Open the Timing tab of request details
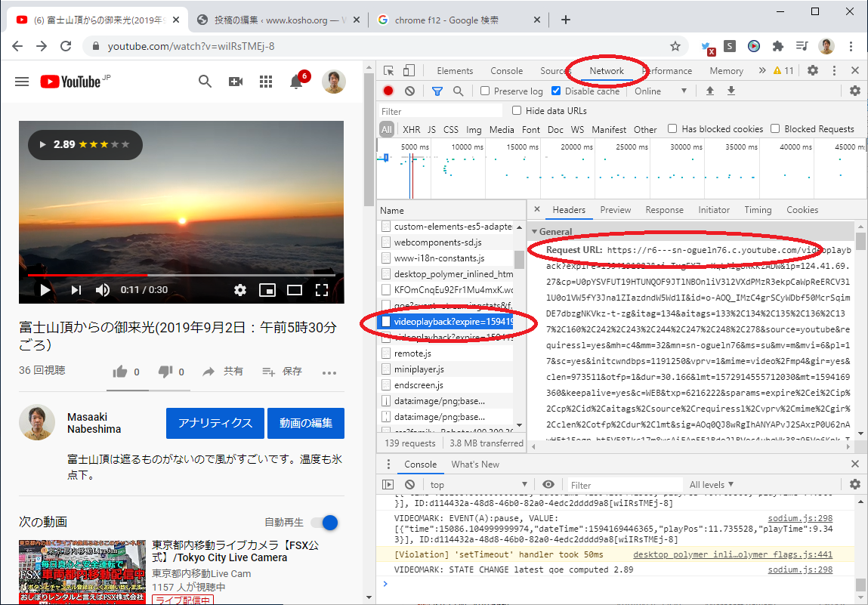The image size is (868, 605). (x=758, y=210)
